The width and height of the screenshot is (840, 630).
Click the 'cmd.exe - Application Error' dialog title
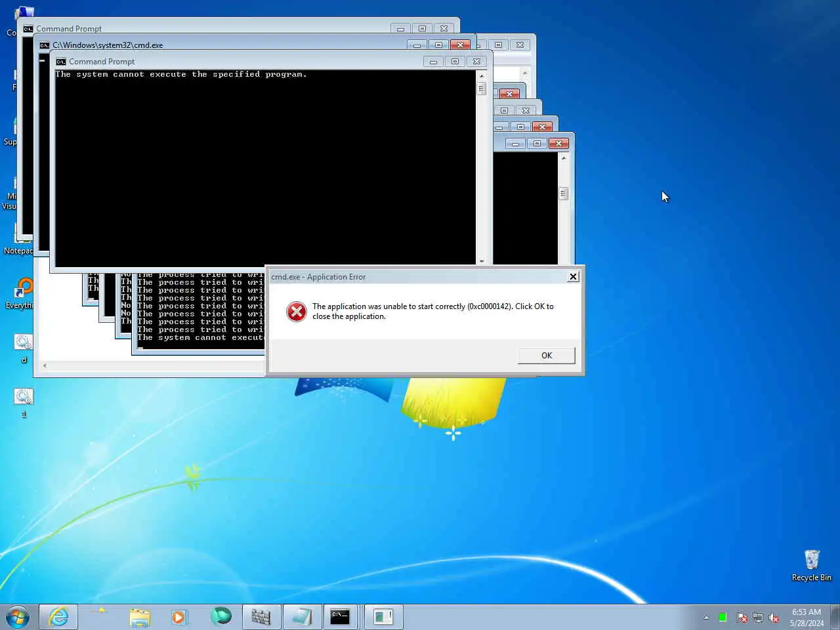coord(318,277)
